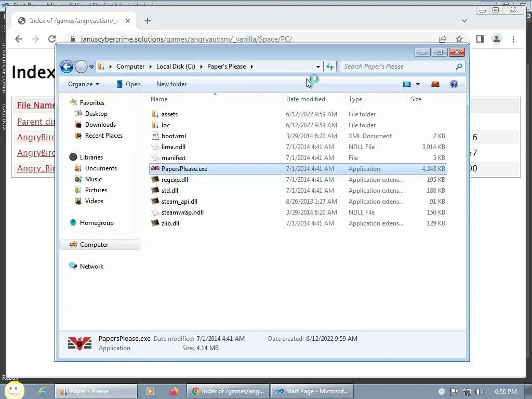This screenshot has width=532, height=399.
Task: Click the search magnifier icon in Explorer
Action: [459, 66]
